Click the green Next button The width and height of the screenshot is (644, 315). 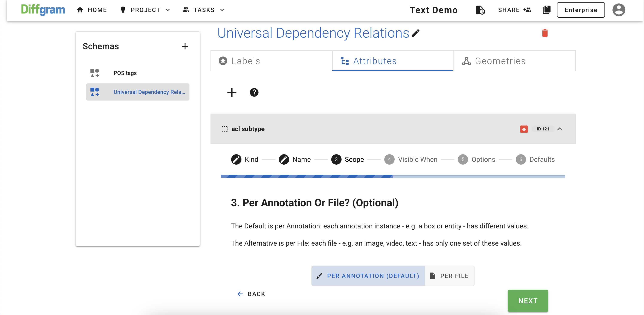click(528, 301)
